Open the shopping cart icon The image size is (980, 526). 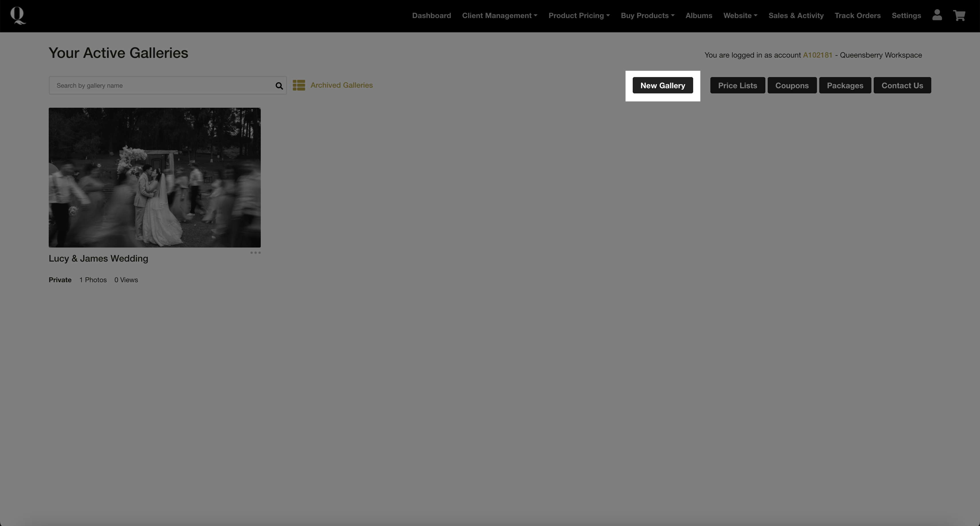(x=959, y=15)
